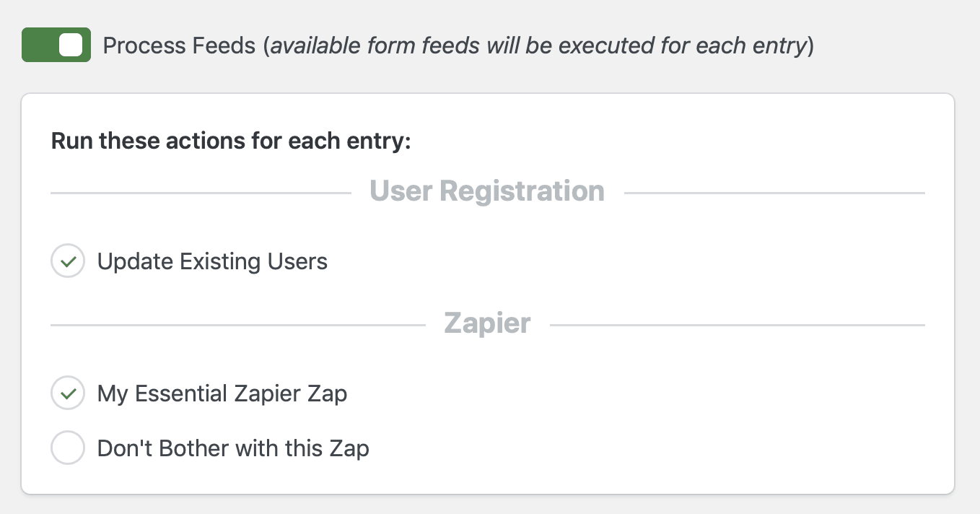Click the green check icon for My Essential Zapier Zap
This screenshot has height=514, width=980.
coord(67,393)
